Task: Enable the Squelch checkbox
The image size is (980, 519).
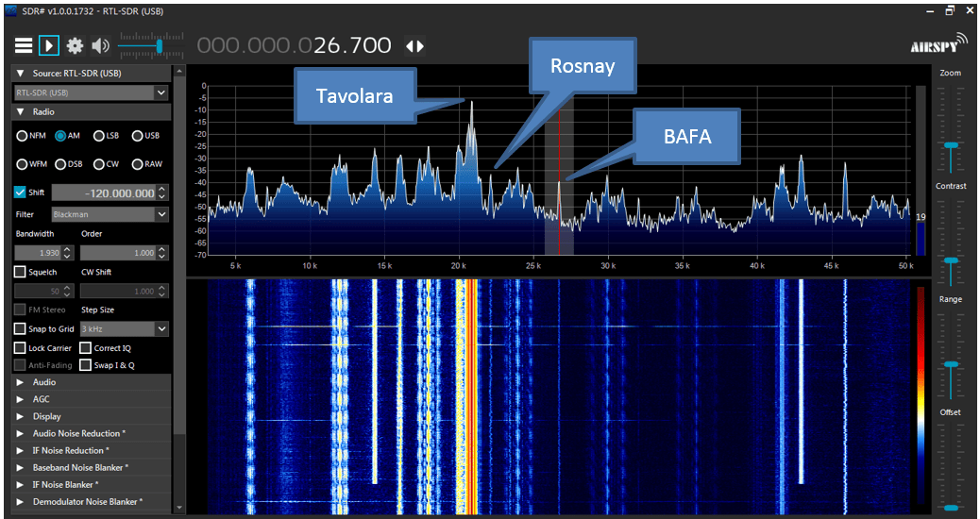Action: coord(20,272)
